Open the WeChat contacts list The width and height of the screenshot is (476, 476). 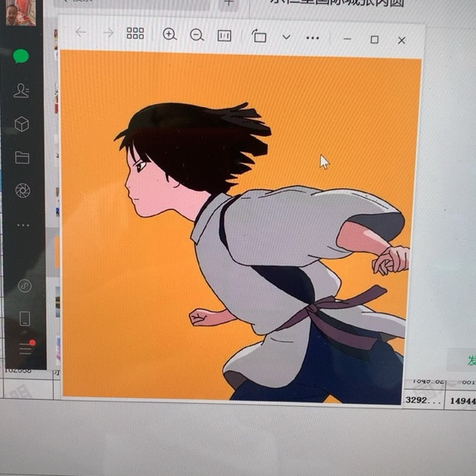[x=22, y=91]
